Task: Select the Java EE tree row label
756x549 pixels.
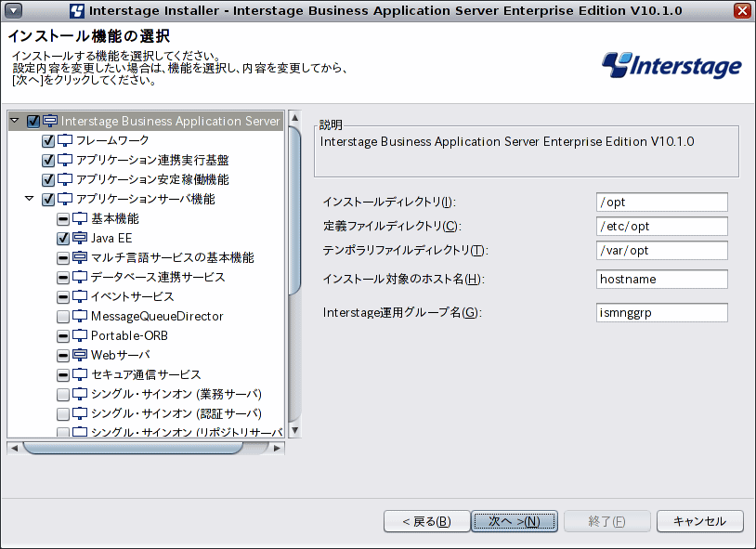Action: tap(111, 239)
